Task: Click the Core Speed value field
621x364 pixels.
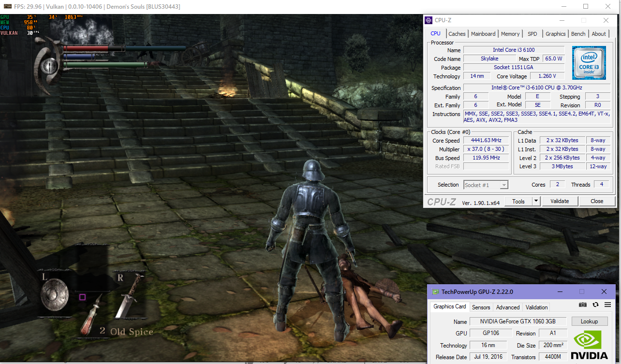Action: click(487, 141)
